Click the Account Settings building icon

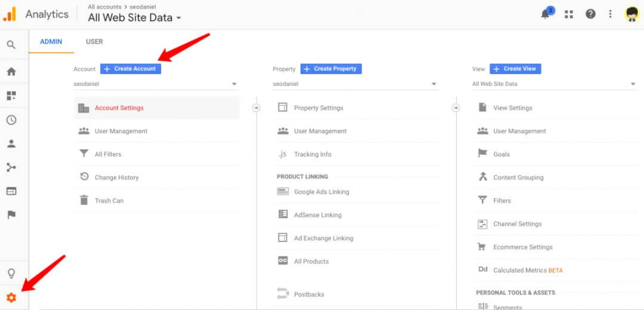point(83,108)
